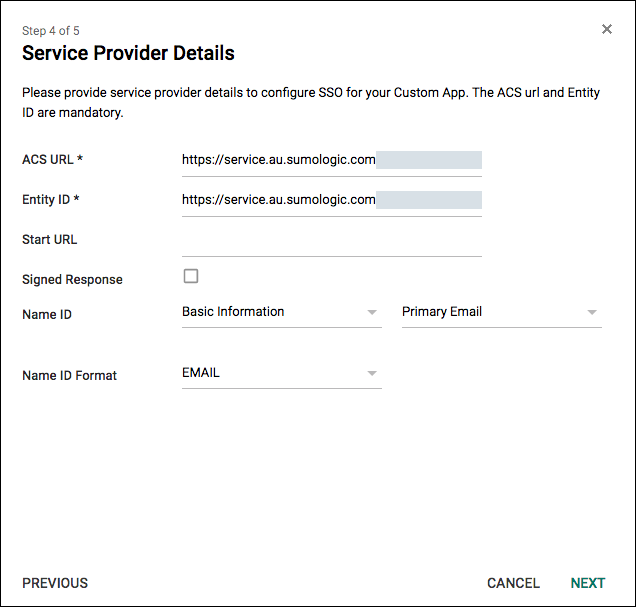Screen dimensions: 636x607
Task: Click the arrow beside the EMAIL value
Action: pyautogui.click(x=372, y=374)
